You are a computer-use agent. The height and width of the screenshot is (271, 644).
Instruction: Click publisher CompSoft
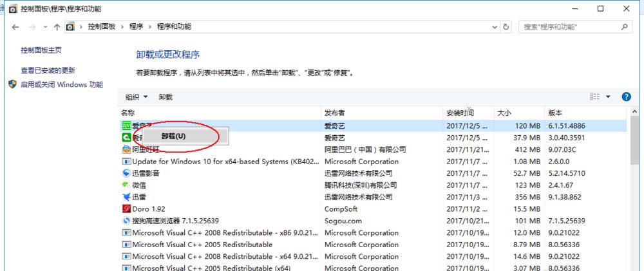tap(341, 209)
